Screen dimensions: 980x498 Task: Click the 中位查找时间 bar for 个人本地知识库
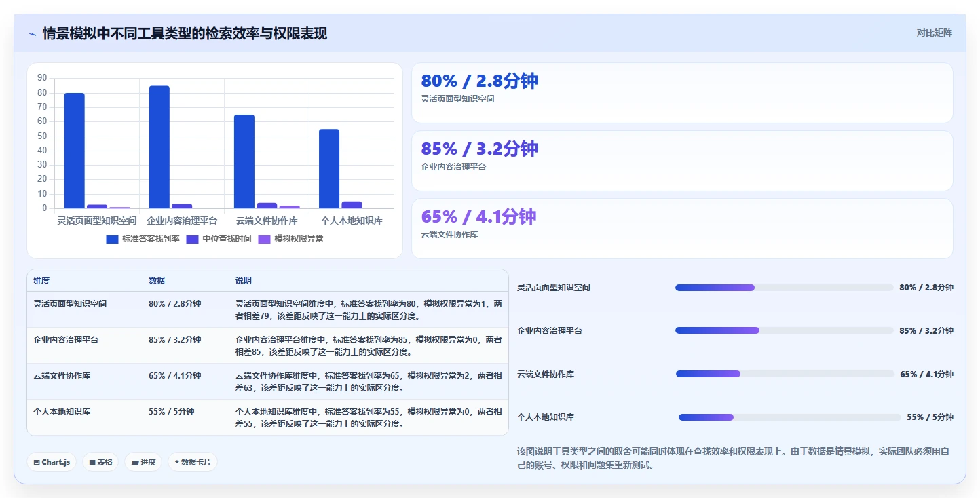click(x=352, y=205)
